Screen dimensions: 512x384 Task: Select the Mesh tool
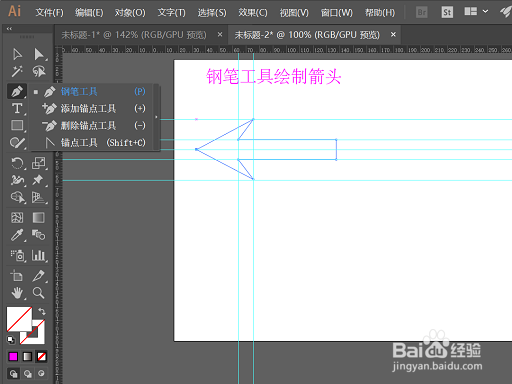coord(17,218)
